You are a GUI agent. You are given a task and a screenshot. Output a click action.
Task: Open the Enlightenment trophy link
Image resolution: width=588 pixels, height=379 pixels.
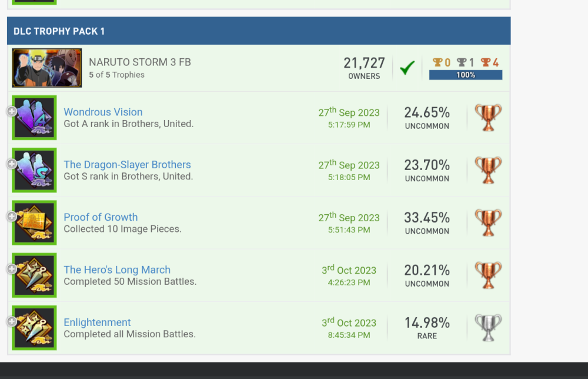[97, 323]
